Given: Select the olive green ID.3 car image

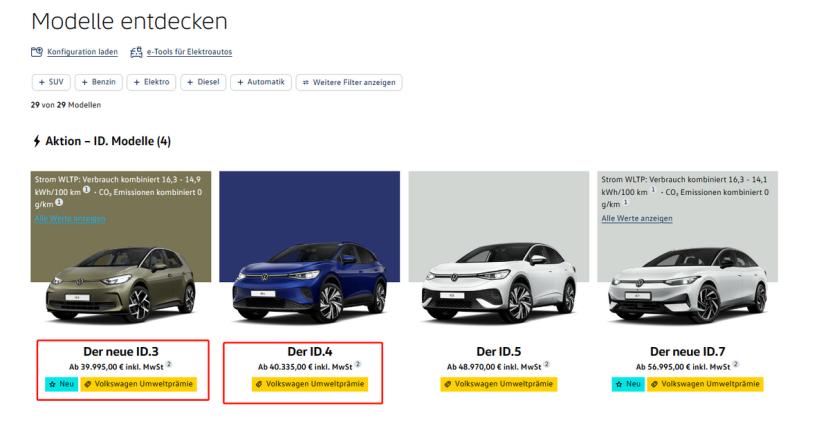Looking at the screenshot, I should (121, 284).
